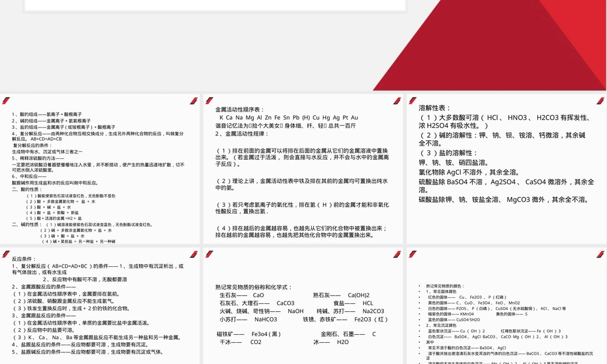The width and height of the screenshot is (607, 364).
Task: Click the line "暗紫色的固体——KMnO4"
Action: point(450,314)
